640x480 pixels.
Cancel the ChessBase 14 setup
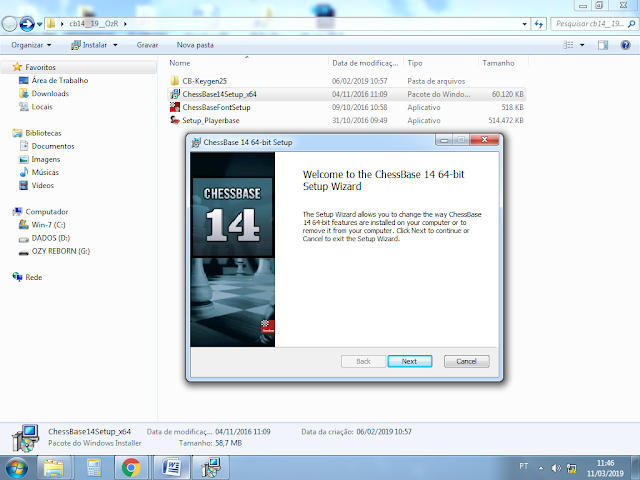pos(467,361)
